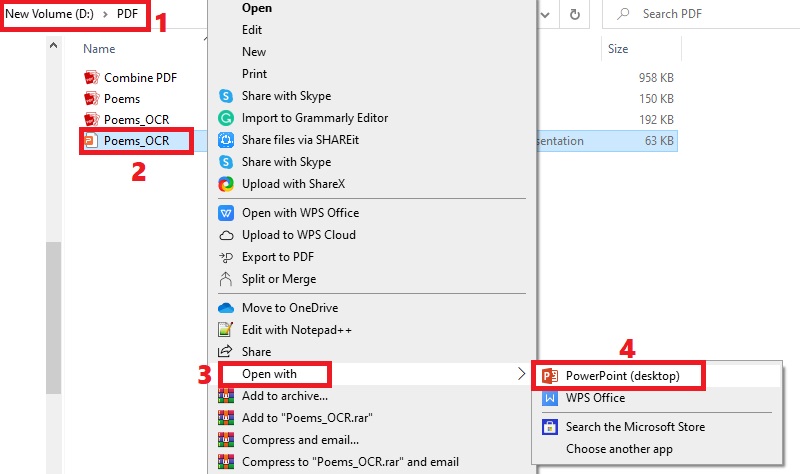Screen dimensions: 800x474
Task: Click the PDF folder in breadcrumb
Action: coord(127,14)
